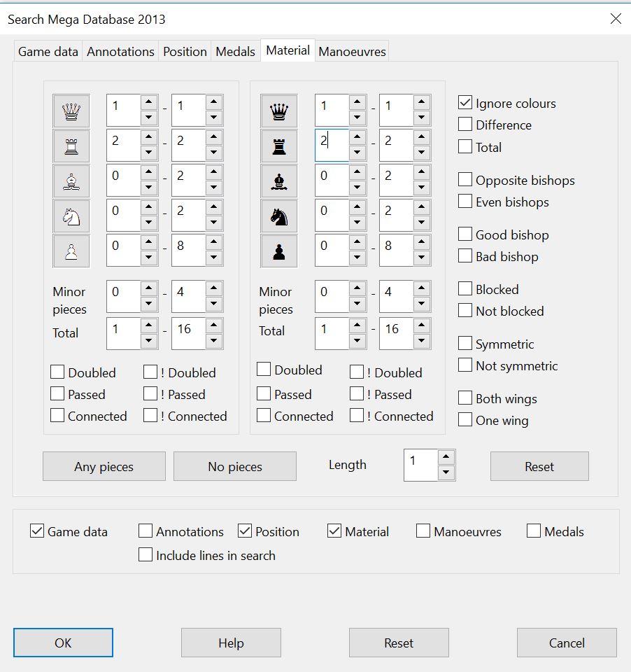
Task: Decrease black total pieces maximum
Action: 422,341
